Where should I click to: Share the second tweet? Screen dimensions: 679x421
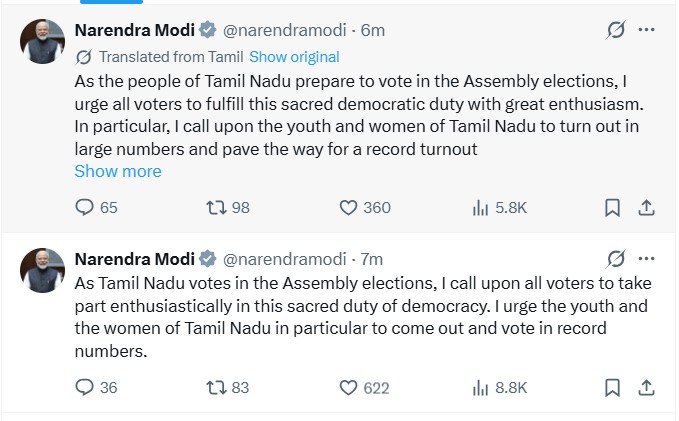[646, 387]
